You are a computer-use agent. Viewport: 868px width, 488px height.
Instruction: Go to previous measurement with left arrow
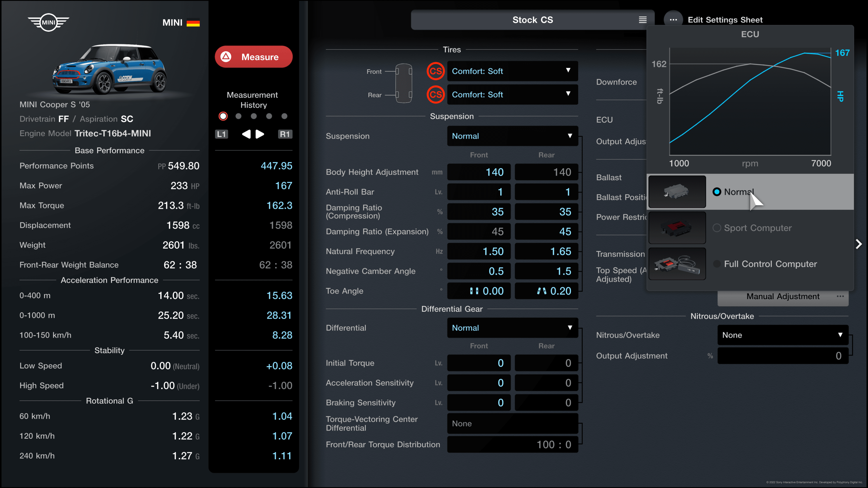click(246, 134)
